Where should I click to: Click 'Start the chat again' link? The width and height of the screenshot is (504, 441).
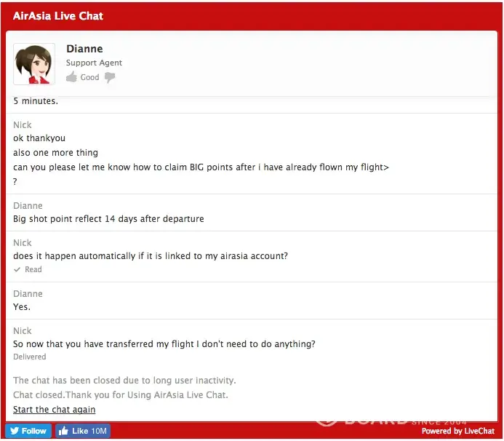(x=55, y=410)
